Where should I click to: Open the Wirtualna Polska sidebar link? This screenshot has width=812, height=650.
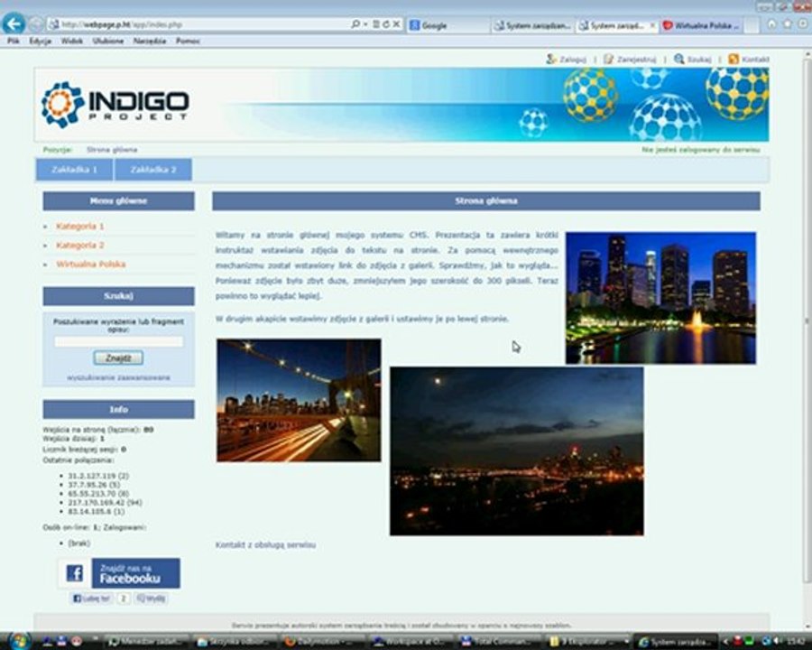click(91, 265)
